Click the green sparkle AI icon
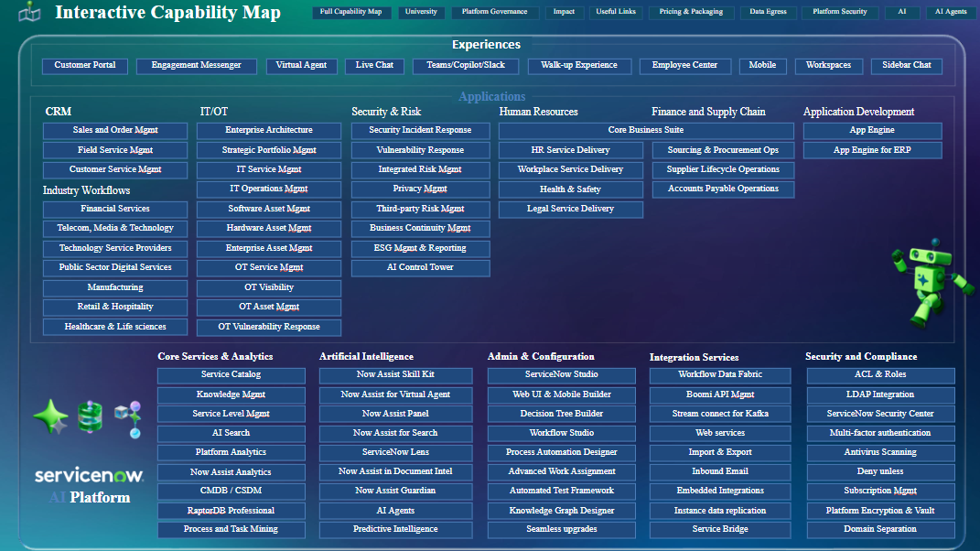 tap(50, 416)
